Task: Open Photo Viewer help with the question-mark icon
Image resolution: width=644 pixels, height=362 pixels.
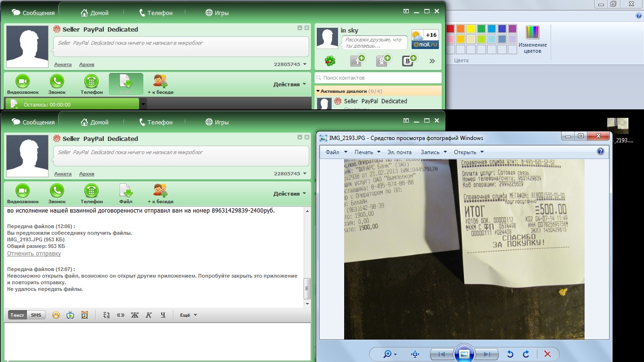Action: 600,151
